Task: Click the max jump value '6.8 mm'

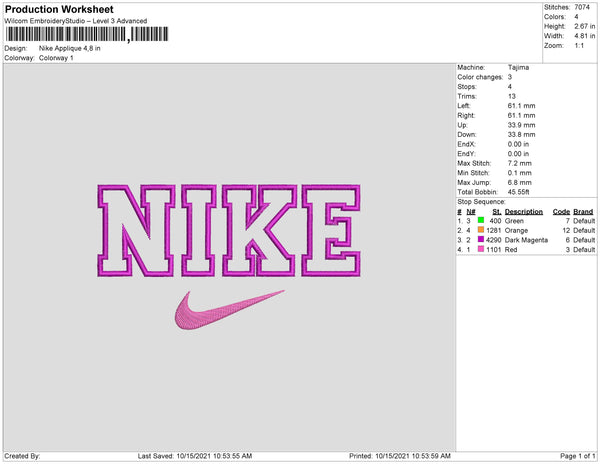Action: pyautogui.click(x=520, y=182)
